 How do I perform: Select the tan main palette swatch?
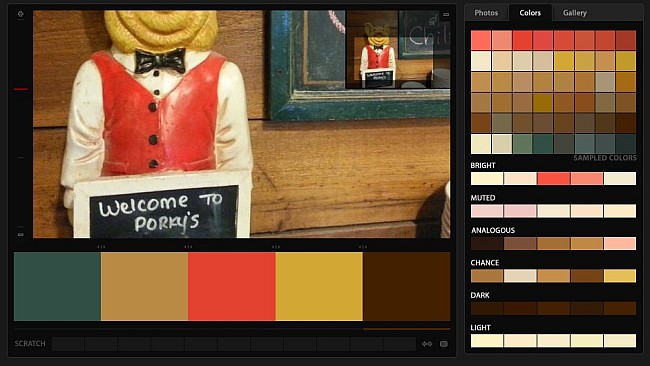(x=145, y=286)
